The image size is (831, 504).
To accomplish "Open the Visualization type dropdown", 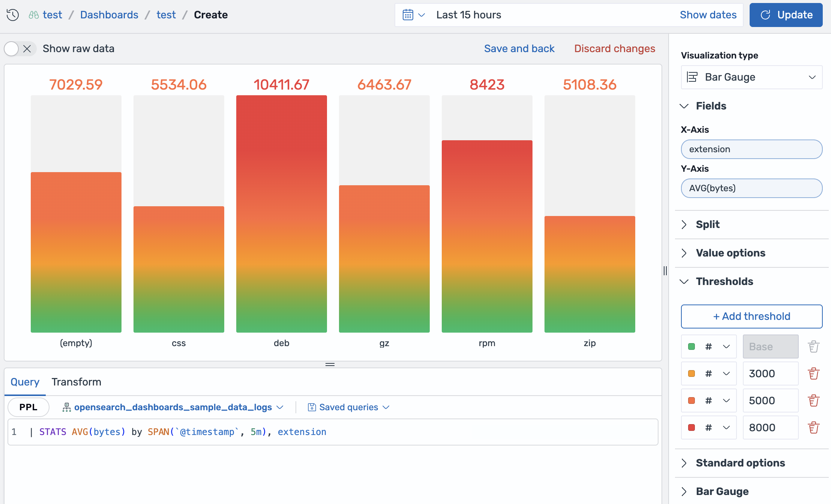I will click(751, 77).
